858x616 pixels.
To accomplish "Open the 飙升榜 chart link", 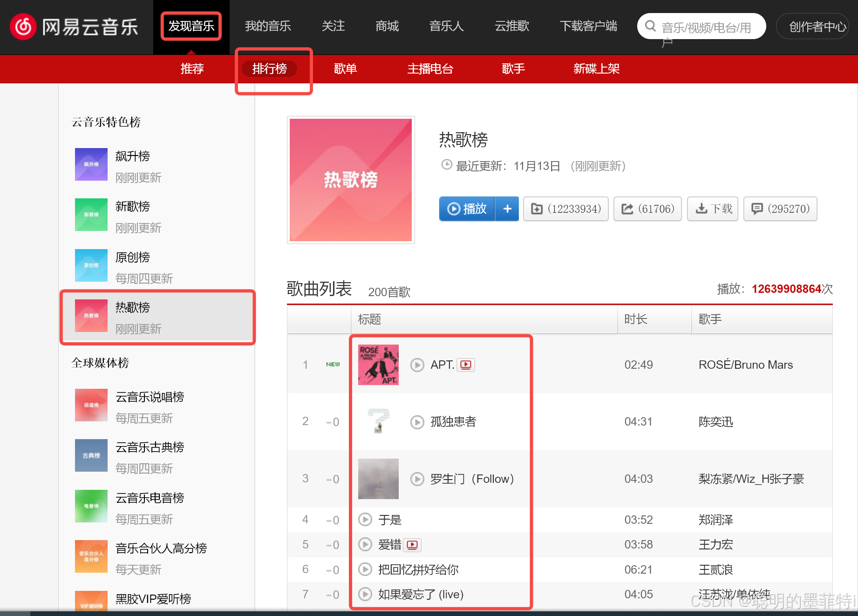I will [133, 156].
